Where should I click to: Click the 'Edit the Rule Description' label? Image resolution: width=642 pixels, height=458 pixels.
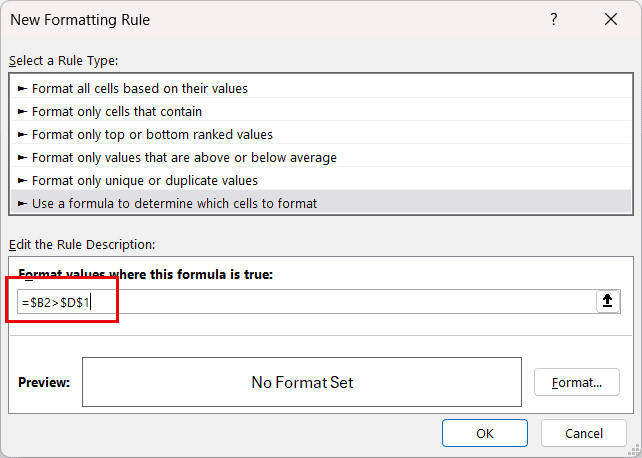(82, 244)
